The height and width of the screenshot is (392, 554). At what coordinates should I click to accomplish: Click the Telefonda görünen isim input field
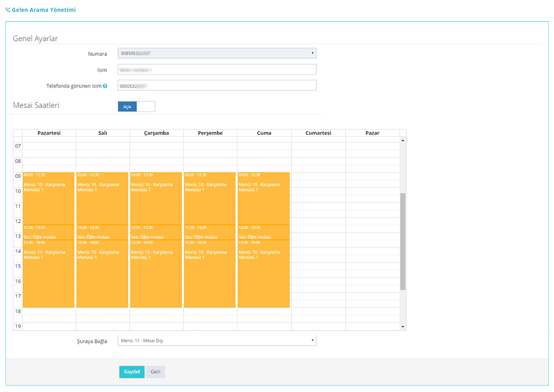click(217, 85)
